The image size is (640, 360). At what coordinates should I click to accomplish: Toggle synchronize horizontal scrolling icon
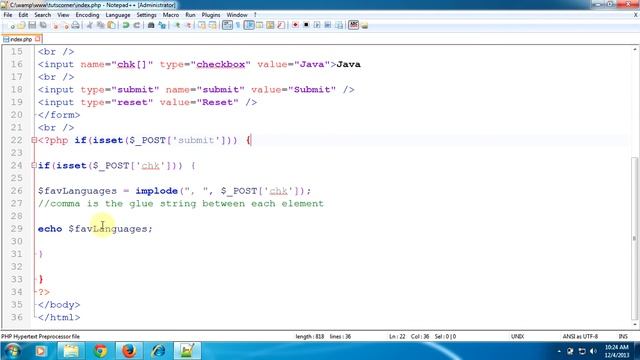(x=213, y=25)
